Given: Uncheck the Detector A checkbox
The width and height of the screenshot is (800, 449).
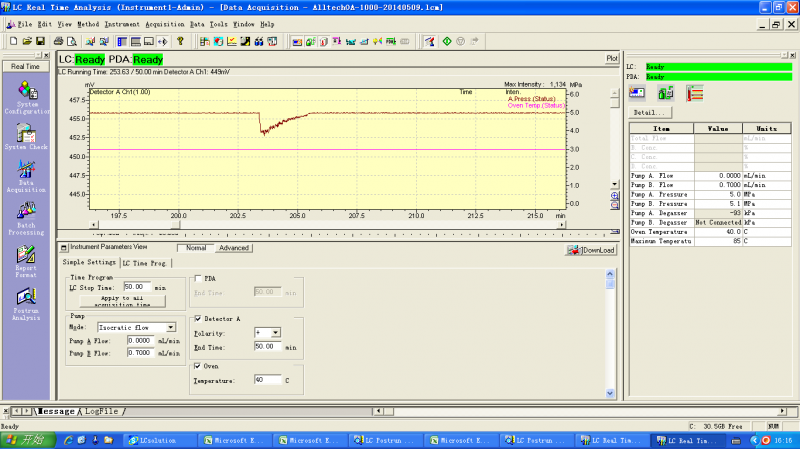Looking at the screenshot, I should tap(197, 318).
